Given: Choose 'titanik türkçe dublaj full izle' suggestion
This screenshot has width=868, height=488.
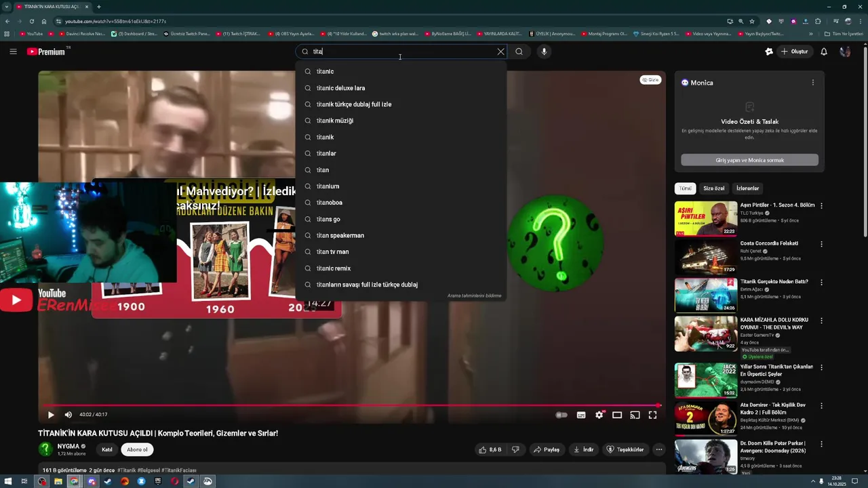Looking at the screenshot, I should [401, 104].
